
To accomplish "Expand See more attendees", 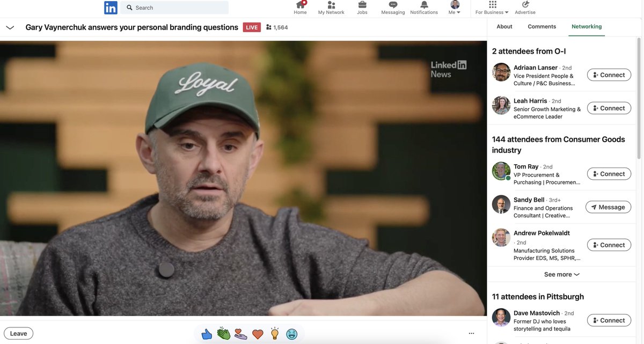I will [562, 274].
